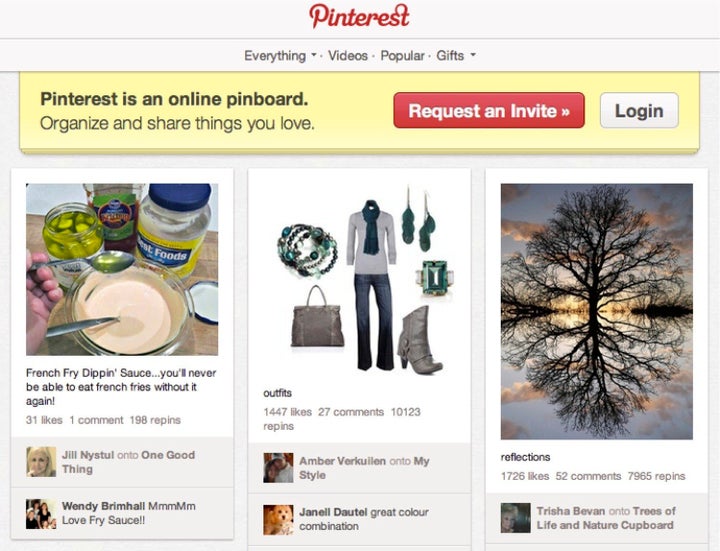This screenshot has height=551, width=720.
Task: Open Trees of Life and Nature Cupboard board
Action: pyautogui.click(x=606, y=518)
